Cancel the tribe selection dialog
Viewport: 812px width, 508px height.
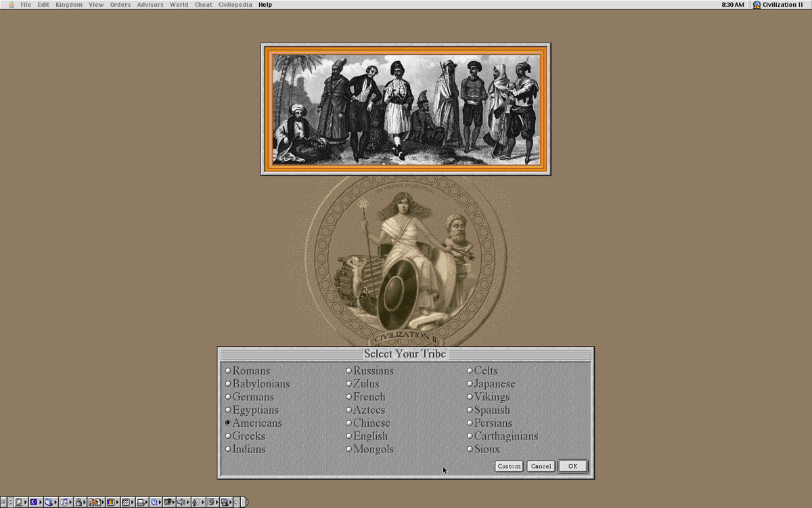tap(541, 466)
